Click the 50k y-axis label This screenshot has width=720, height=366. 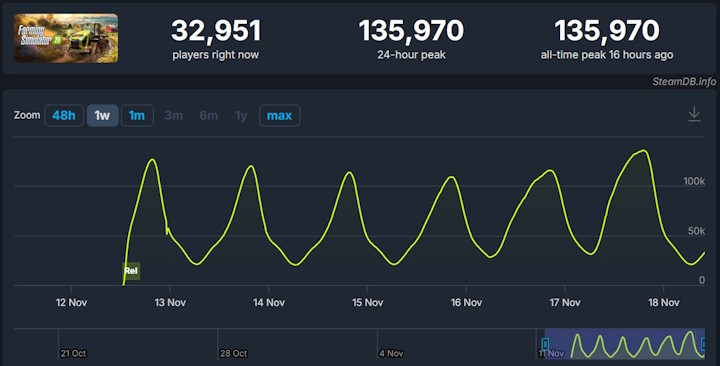(696, 231)
